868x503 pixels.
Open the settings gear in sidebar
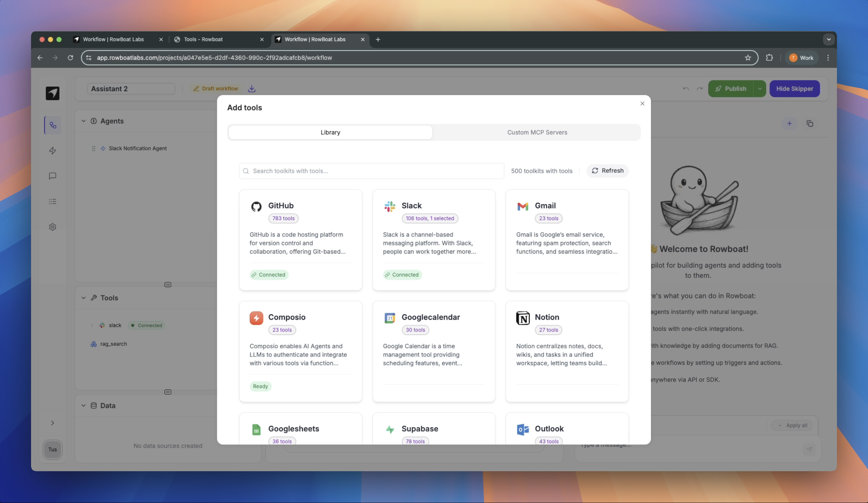52,227
